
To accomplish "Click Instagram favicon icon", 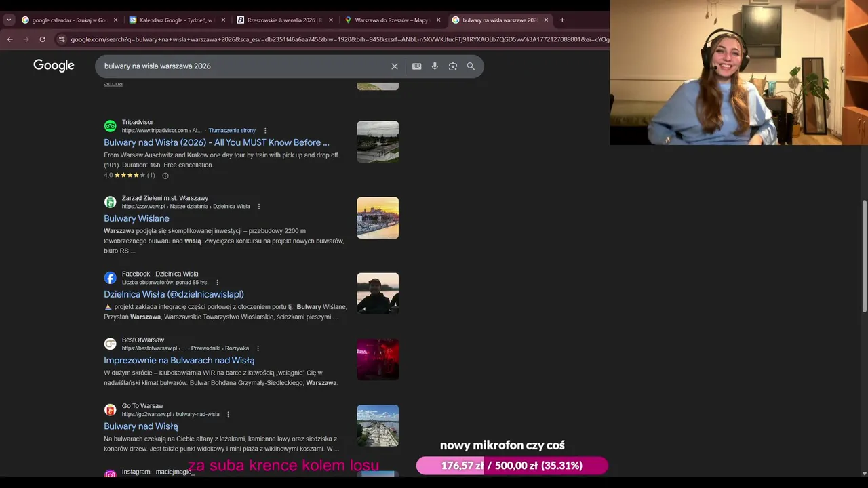I will (x=110, y=474).
